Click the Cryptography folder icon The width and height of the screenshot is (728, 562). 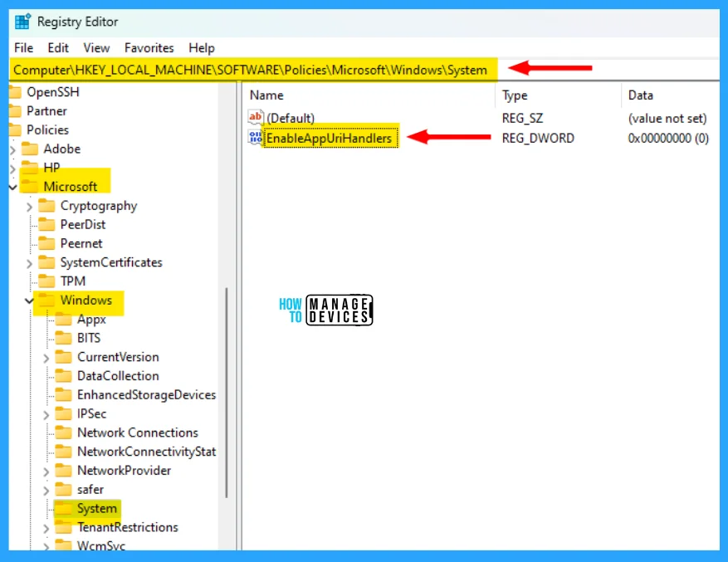[46, 205]
